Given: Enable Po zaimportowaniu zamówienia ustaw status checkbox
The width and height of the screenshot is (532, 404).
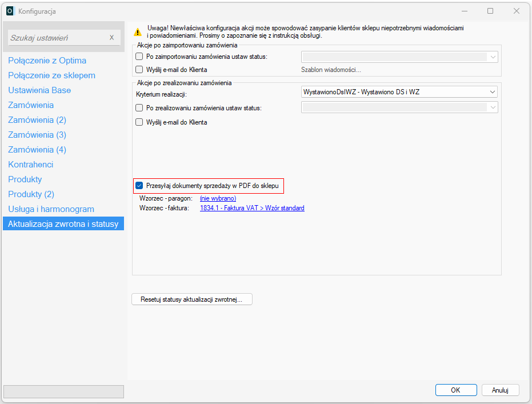Looking at the screenshot, I should point(139,57).
